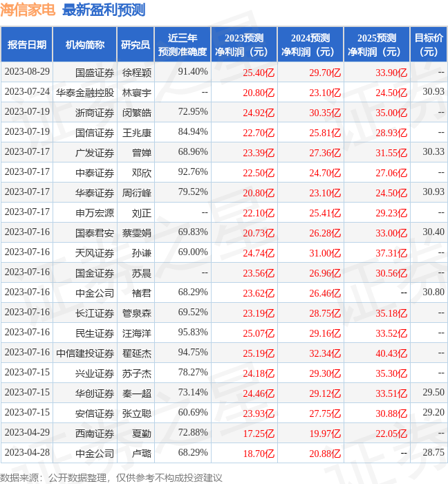The image size is (448, 484).
Task: Select accuracy value 95.83%
Action: point(193,333)
